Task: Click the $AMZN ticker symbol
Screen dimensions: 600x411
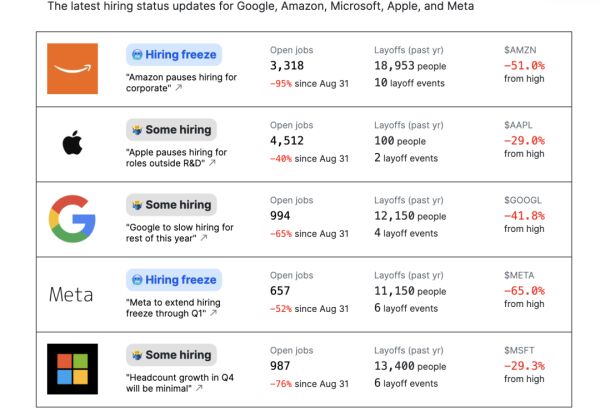Action: pyautogui.click(x=523, y=47)
